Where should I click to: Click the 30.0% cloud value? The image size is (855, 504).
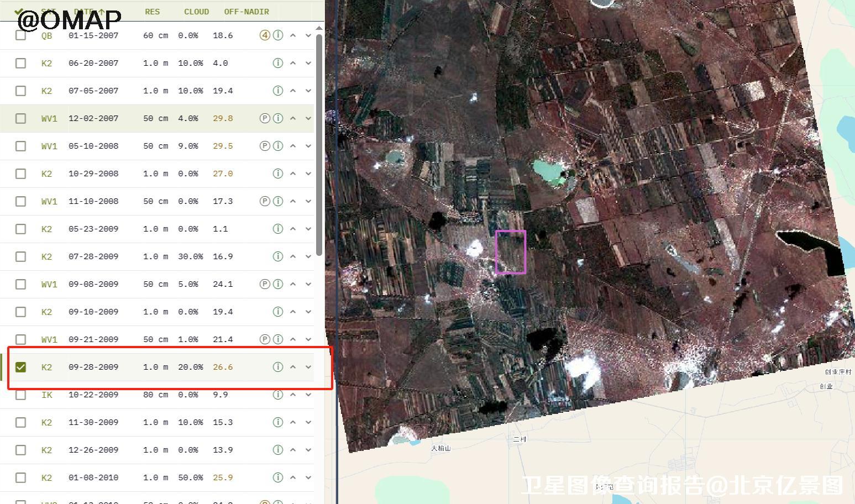pos(191,256)
